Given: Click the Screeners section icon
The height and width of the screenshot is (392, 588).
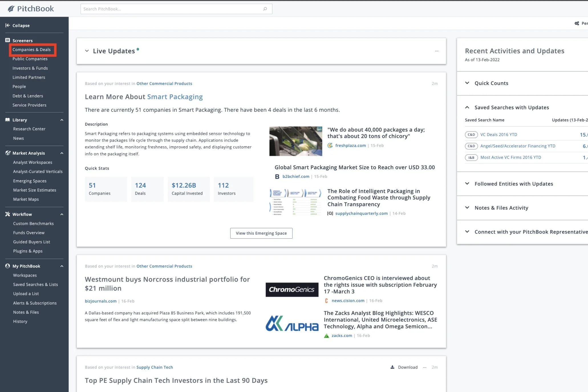Looking at the screenshot, I should 8,40.
